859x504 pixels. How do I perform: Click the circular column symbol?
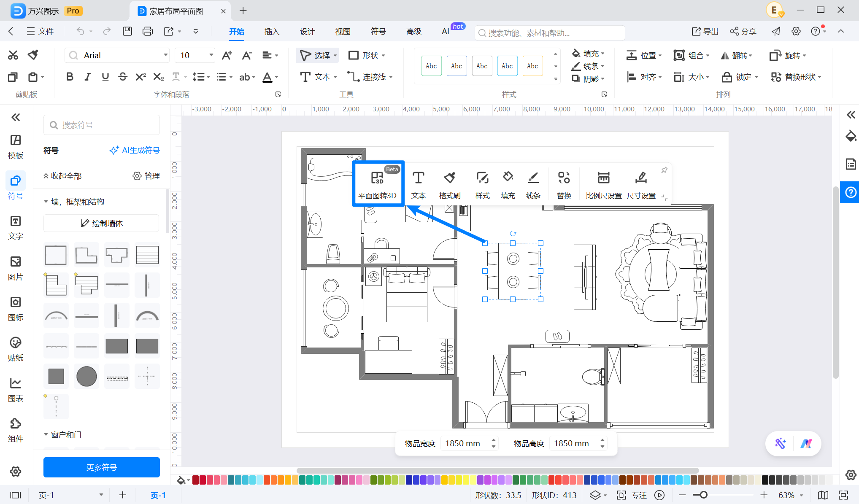point(86,376)
